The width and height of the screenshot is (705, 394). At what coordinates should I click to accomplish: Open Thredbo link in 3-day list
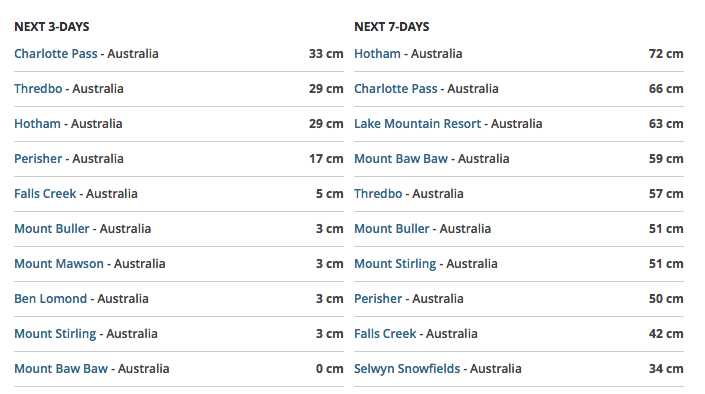38,89
